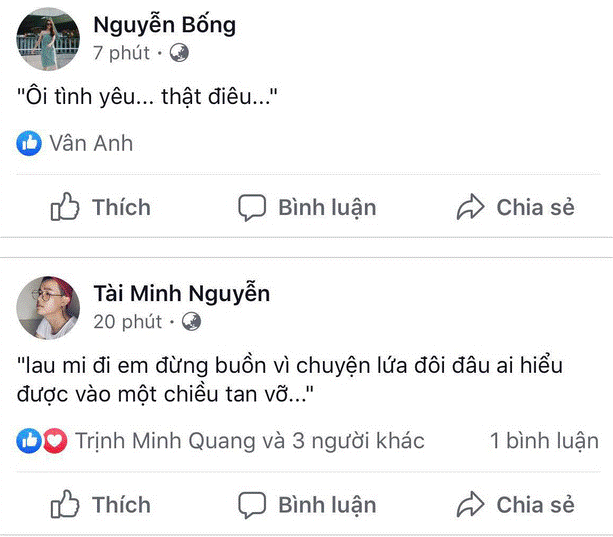Click the thumbs-up icon on Nguyễn Bống's post
The height and width of the screenshot is (537, 613).
tap(65, 207)
